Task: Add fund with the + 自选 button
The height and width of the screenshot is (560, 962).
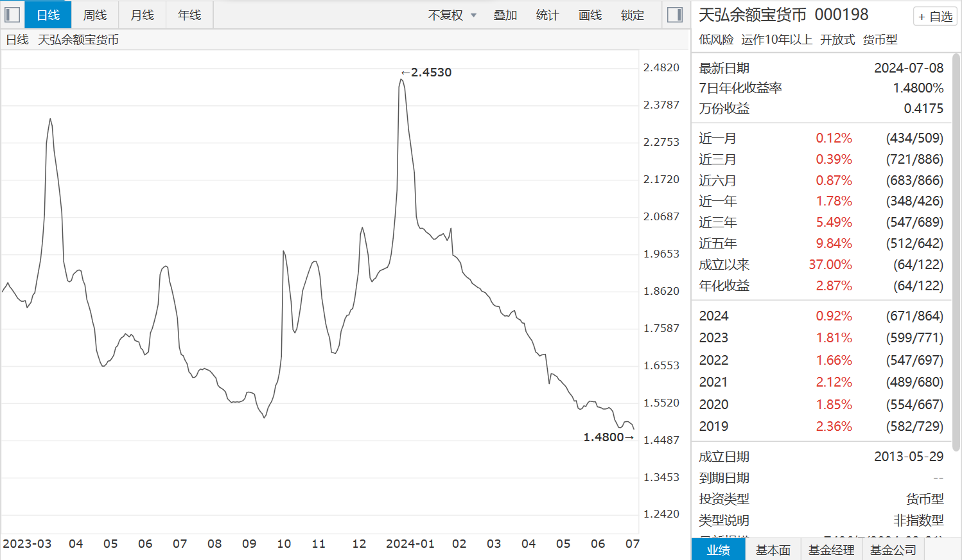Action: (x=935, y=17)
